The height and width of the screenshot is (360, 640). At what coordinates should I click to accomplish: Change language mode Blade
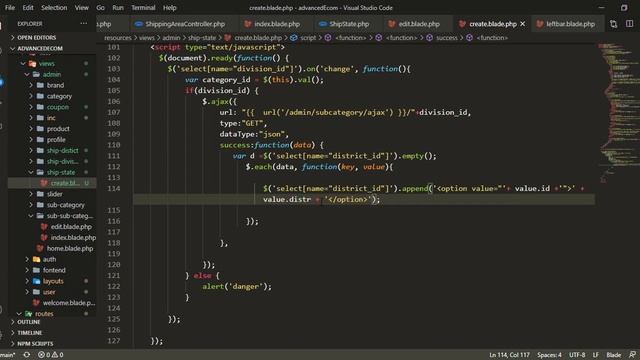613,355
